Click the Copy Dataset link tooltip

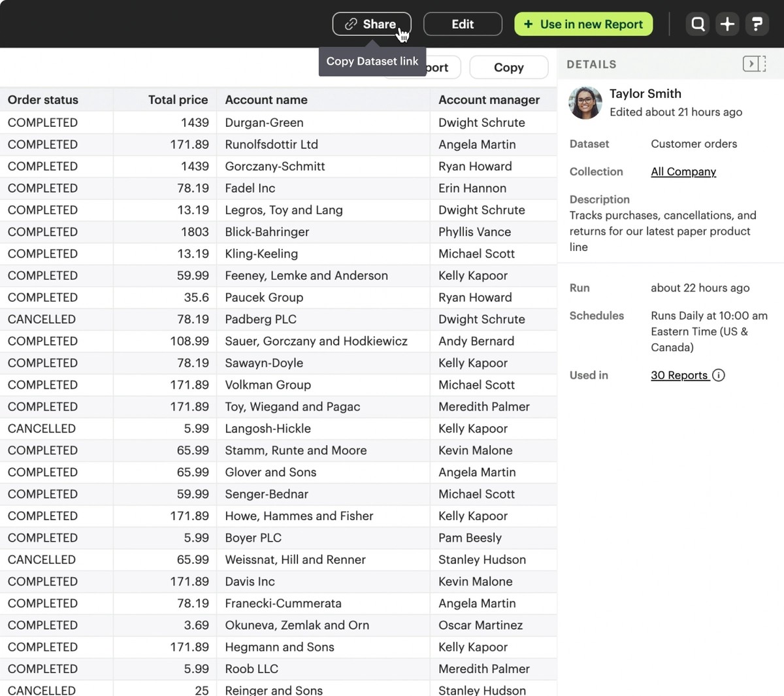point(372,61)
